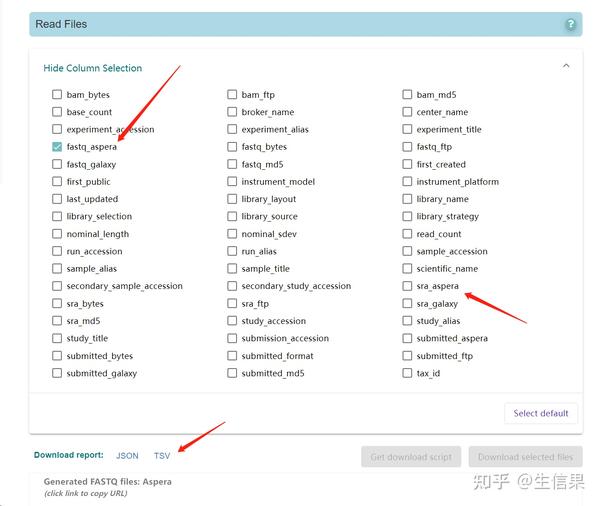Uncheck the fastq_aspera checkbox

(x=57, y=147)
